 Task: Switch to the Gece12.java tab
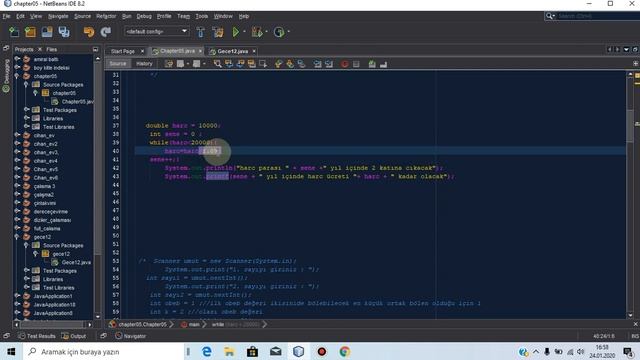tap(232, 51)
